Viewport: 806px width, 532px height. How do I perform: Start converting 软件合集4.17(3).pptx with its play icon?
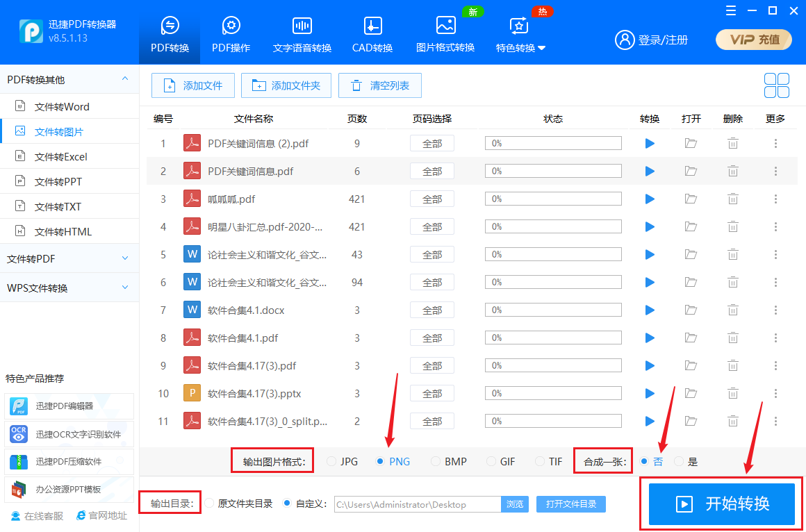pos(650,393)
